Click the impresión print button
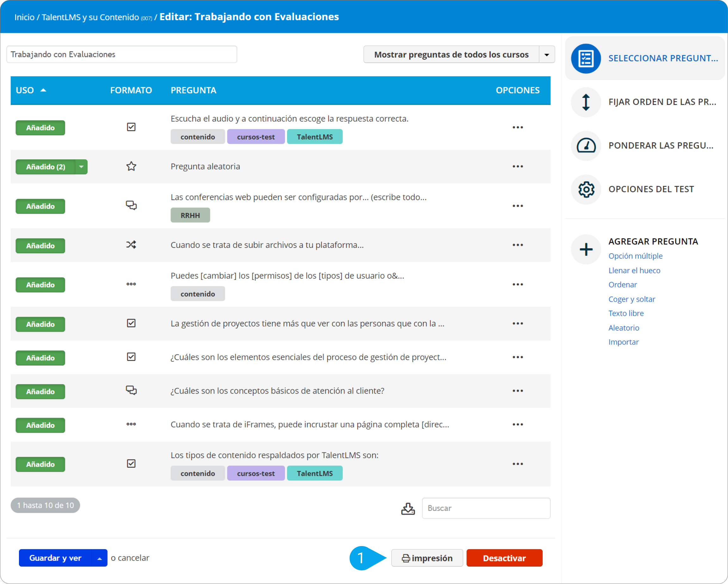Image resolution: width=728 pixels, height=584 pixels. click(427, 558)
